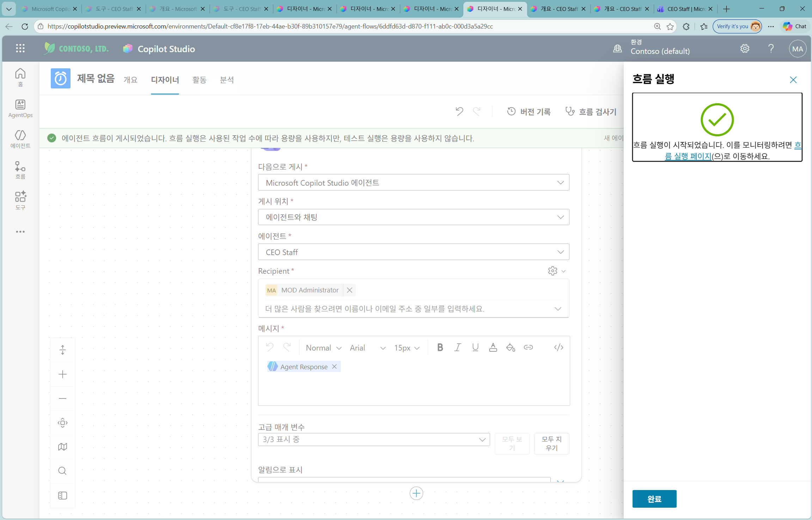Show more sidebar options ellipsis
The image size is (812, 520).
[x=20, y=232]
